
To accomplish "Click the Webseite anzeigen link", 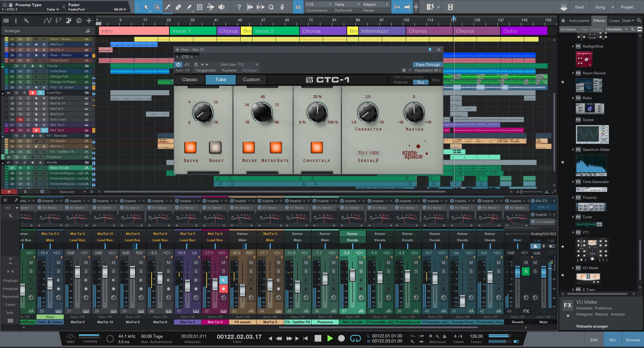I will click(592, 326).
